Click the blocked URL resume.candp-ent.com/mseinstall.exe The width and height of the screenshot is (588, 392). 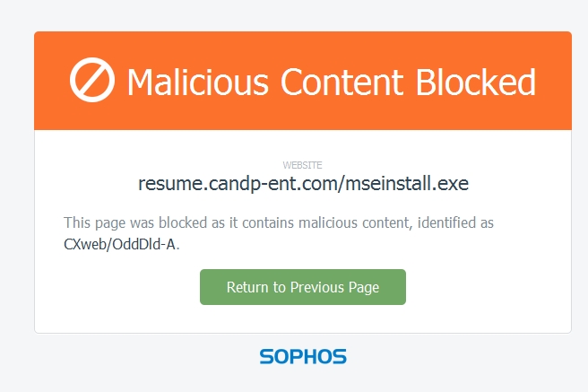point(303,184)
